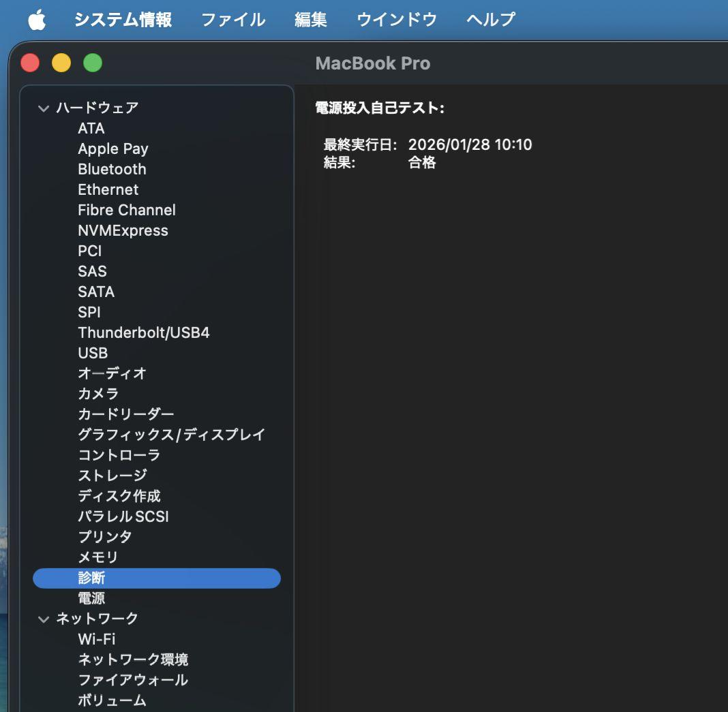Select カメラ in the hardware list
Image resolution: width=728 pixels, height=712 pixels.
(97, 394)
